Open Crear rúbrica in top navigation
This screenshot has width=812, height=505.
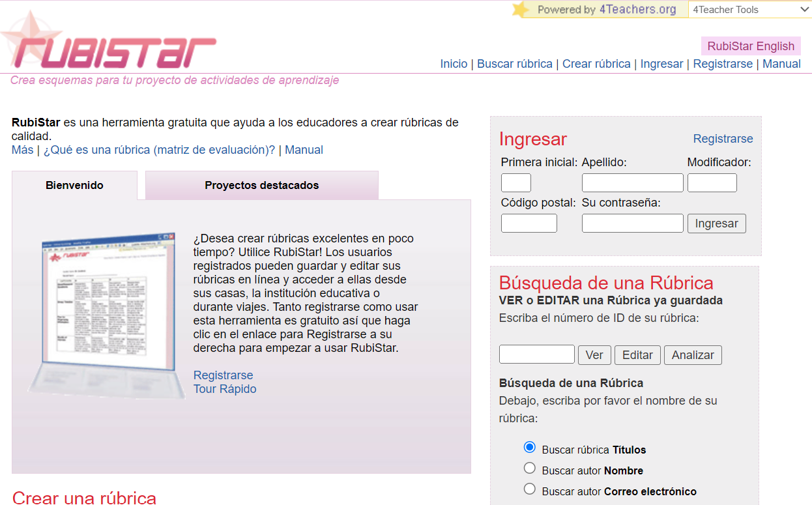(596, 64)
